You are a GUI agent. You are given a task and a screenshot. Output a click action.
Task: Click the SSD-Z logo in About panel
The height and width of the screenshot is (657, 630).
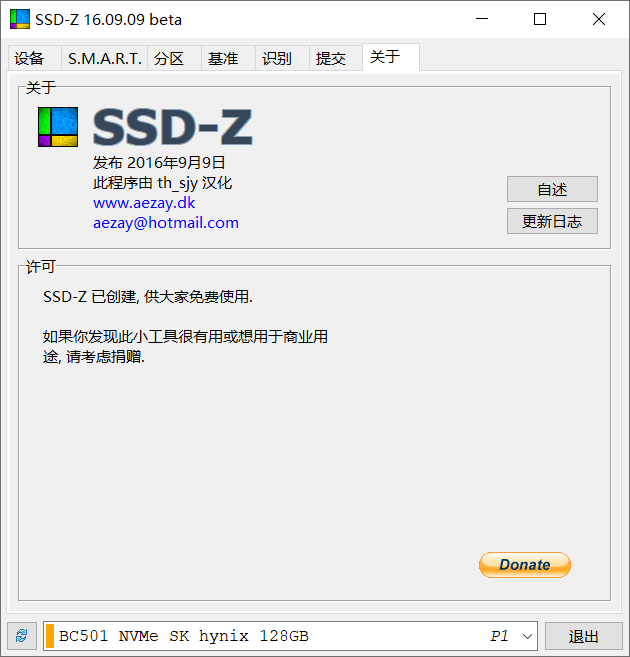58,127
